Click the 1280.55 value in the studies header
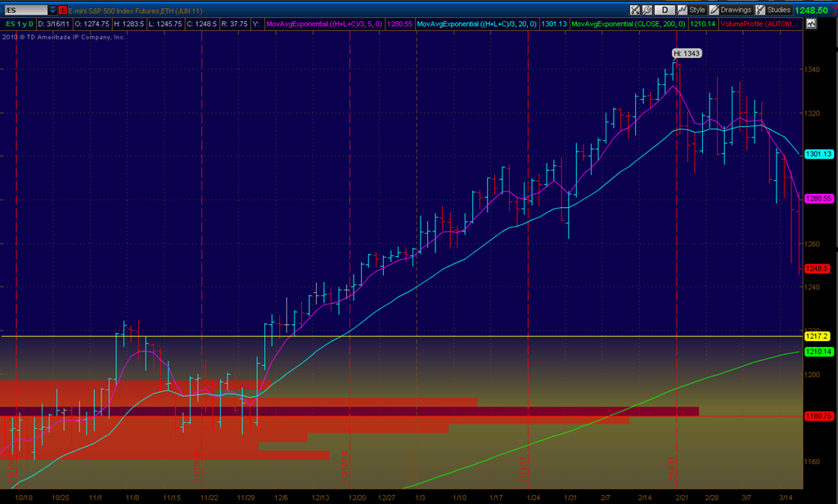The image size is (838, 504). point(399,24)
